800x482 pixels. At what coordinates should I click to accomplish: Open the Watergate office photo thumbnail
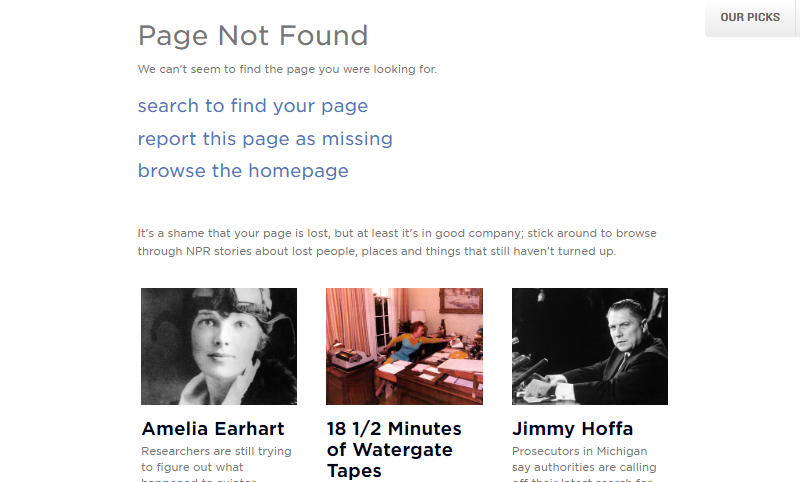click(x=404, y=346)
